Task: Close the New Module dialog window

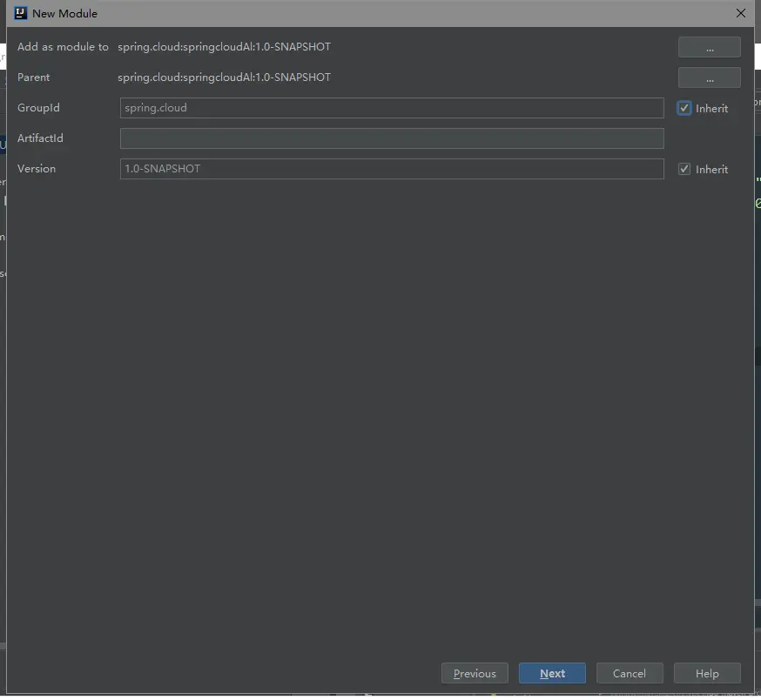Action: click(741, 14)
